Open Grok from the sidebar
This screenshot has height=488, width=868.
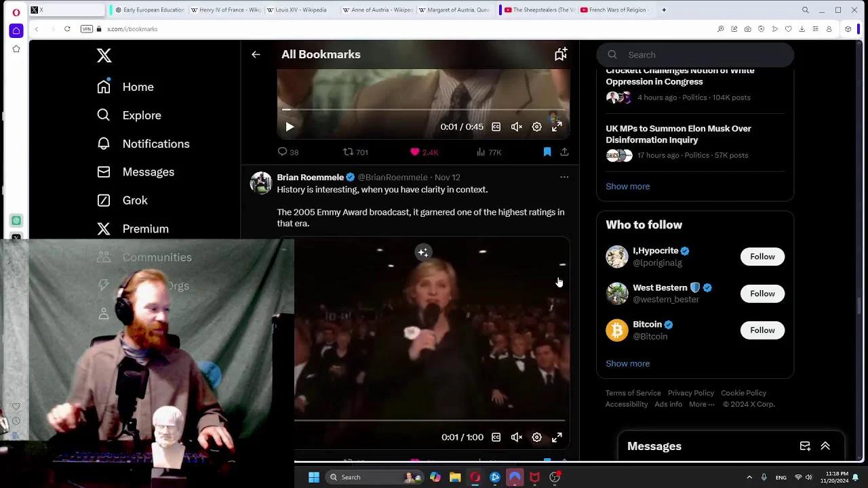tap(134, 201)
